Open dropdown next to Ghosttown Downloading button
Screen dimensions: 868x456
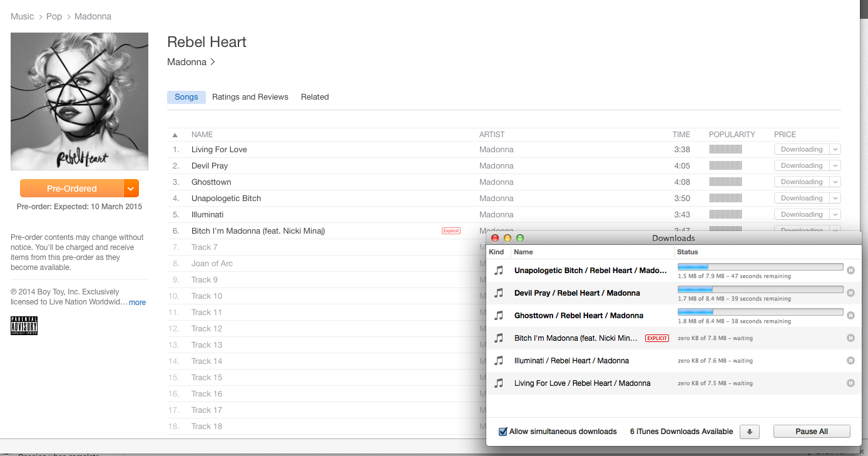click(835, 182)
